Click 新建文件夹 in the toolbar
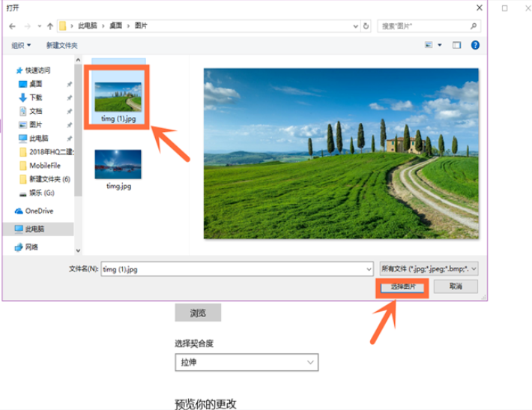 click(61, 45)
